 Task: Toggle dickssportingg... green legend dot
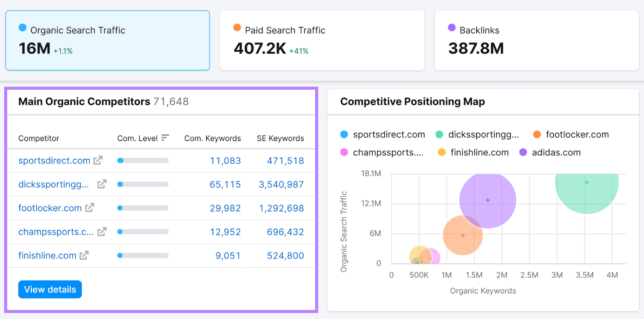coord(440,134)
